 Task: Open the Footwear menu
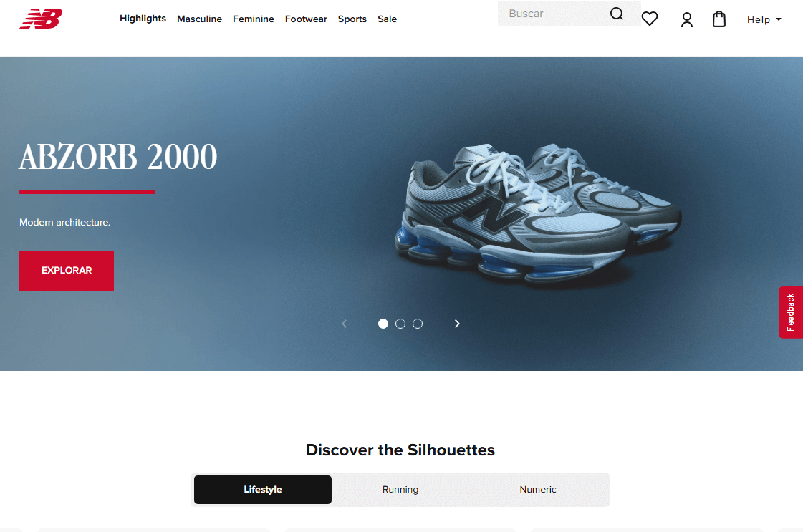point(306,19)
